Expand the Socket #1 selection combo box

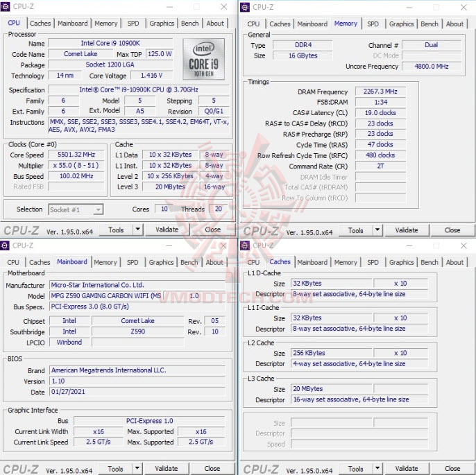click(x=76, y=209)
